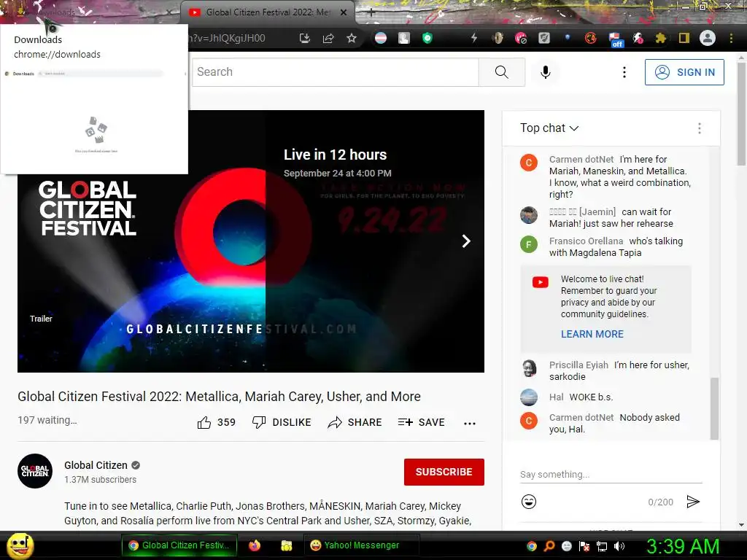Click the live chat scrollbar
The image size is (747, 560).
[714, 408]
